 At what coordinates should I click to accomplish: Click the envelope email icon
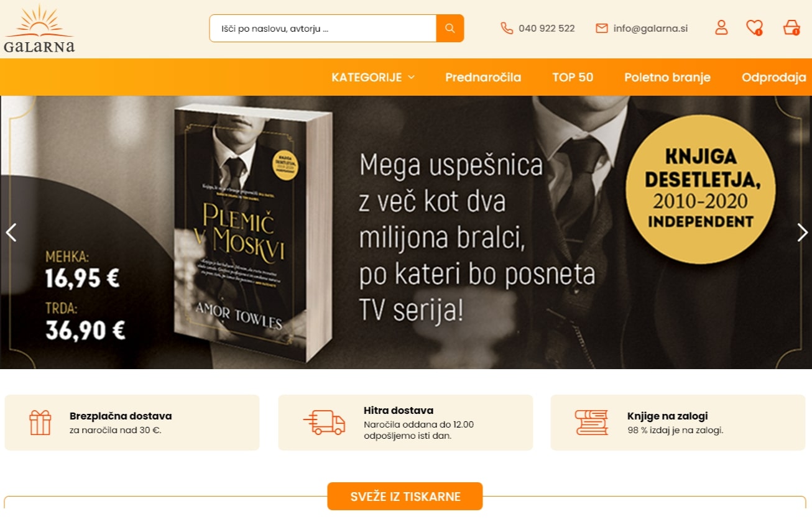click(x=601, y=29)
